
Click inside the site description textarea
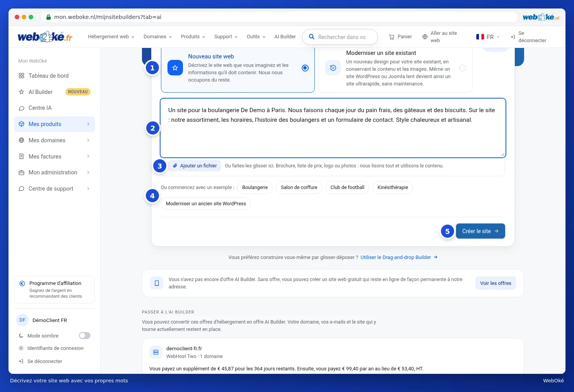pyautogui.click(x=333, y=128)
